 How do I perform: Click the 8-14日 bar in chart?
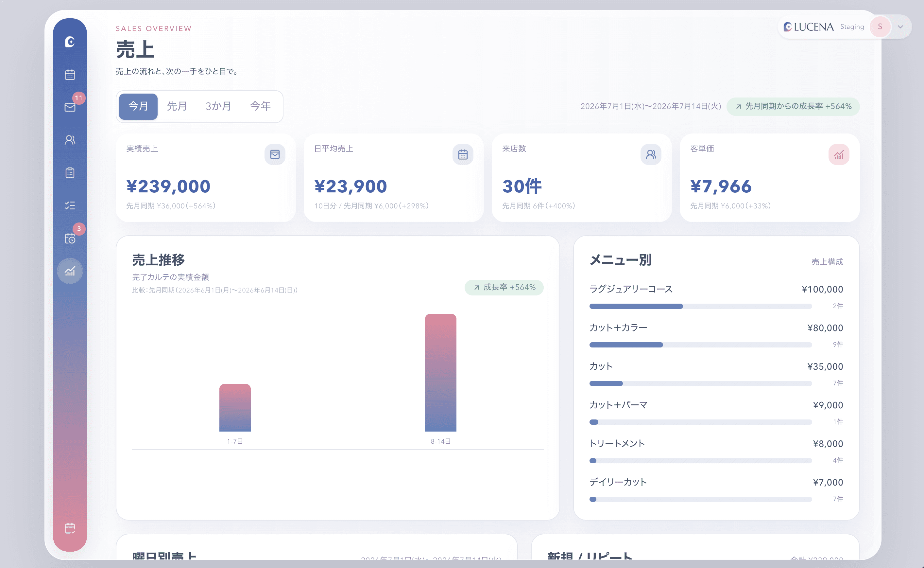441,373
